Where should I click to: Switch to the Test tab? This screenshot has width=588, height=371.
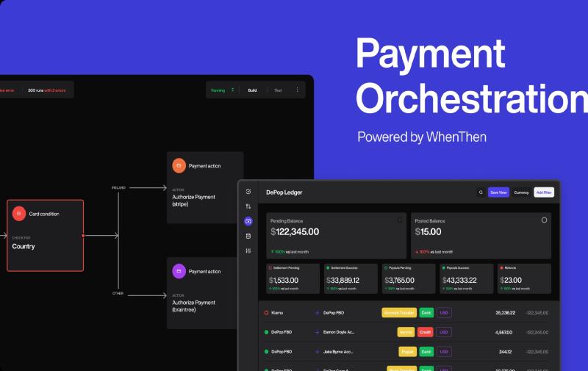click(x=278, y=90)
